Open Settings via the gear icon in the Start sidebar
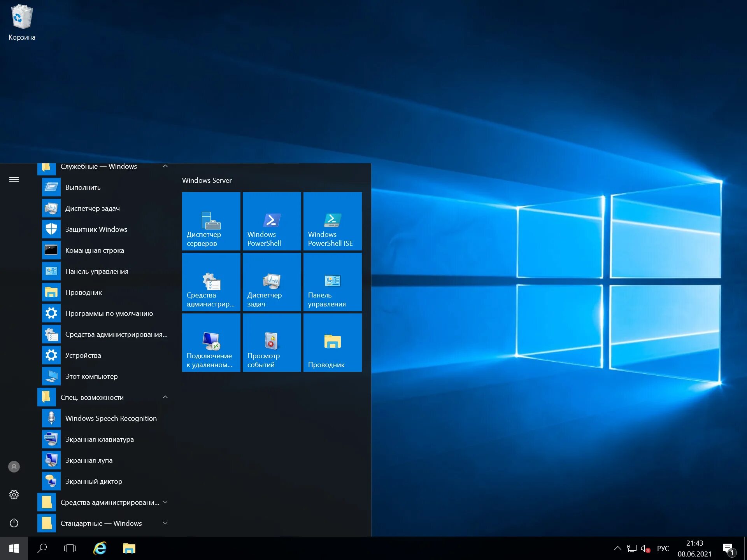The height and width of the screenshot is (560, 747). pyautogui.click(x=14, y=495)
